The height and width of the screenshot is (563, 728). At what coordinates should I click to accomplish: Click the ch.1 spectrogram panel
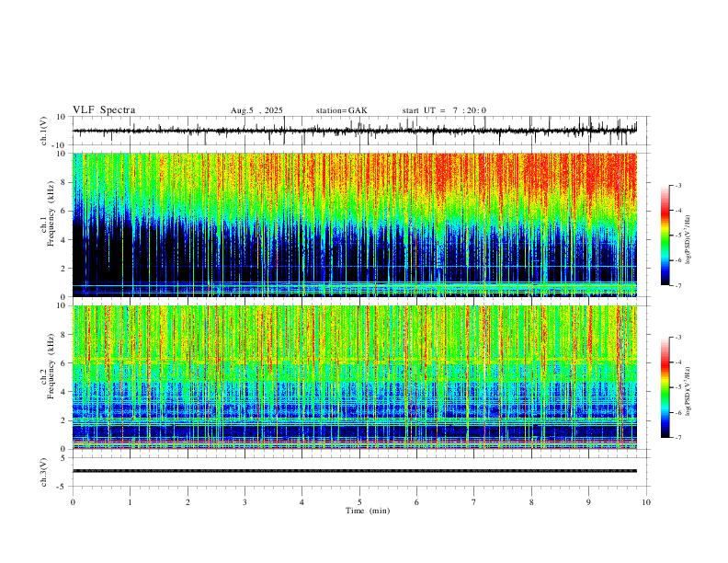pyautogui.click(x=355, y=224)
